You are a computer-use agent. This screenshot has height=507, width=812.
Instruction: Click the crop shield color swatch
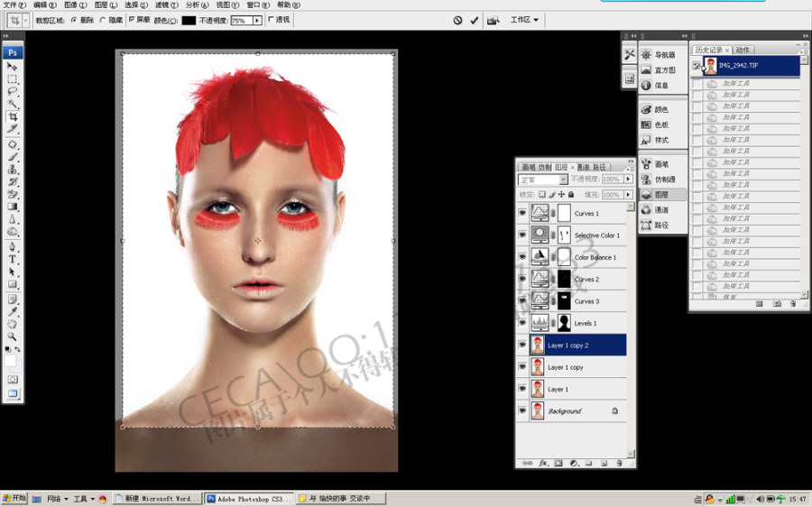pyautogui.click(x=189, y=20)
